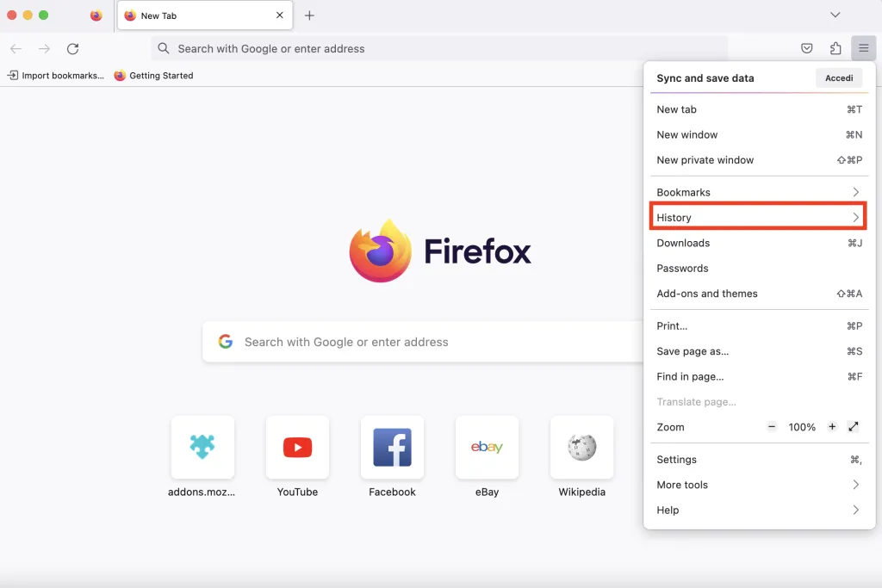
Task: Click the Forward navigation arrow
Action: [44, 48]
